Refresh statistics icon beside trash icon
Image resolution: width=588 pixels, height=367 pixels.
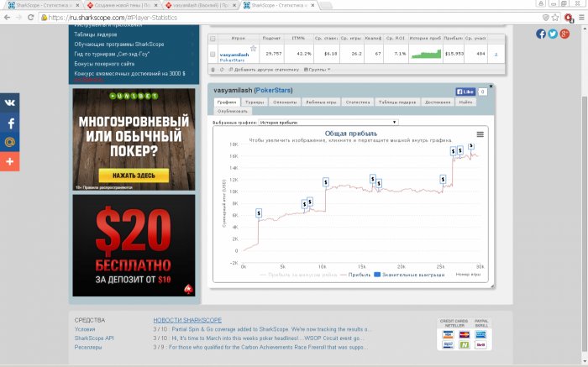click(222, 70)
